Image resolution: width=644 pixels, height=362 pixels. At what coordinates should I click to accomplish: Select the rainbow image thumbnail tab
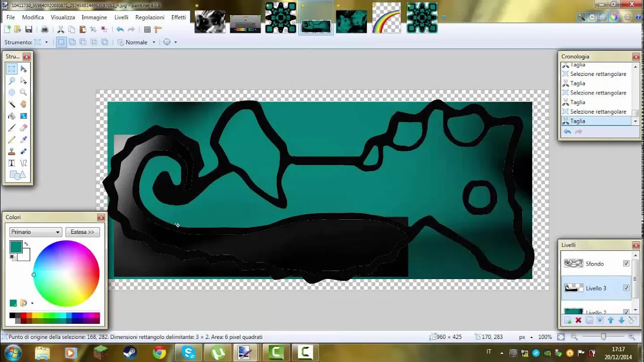(x=386, y=18)
